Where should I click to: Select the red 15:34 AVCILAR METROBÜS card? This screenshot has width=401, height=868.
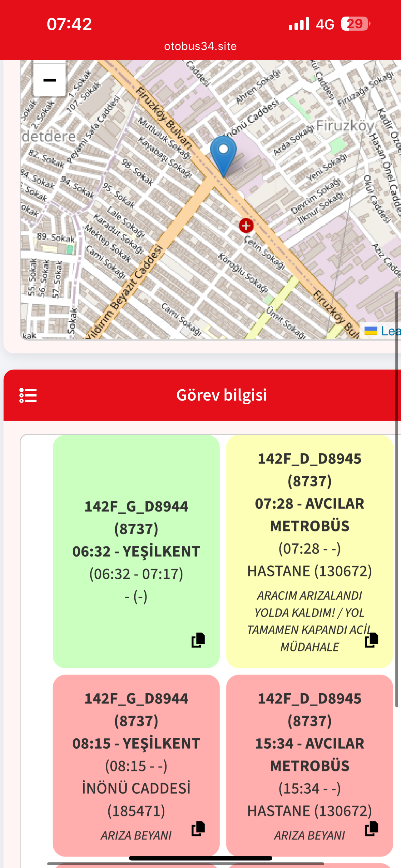[x=310, y=765]
